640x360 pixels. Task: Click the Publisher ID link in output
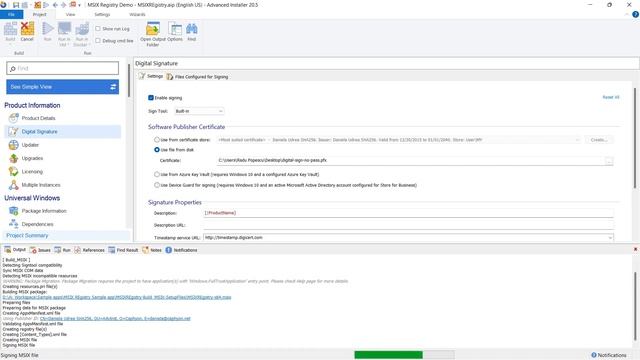coord(115,318)
